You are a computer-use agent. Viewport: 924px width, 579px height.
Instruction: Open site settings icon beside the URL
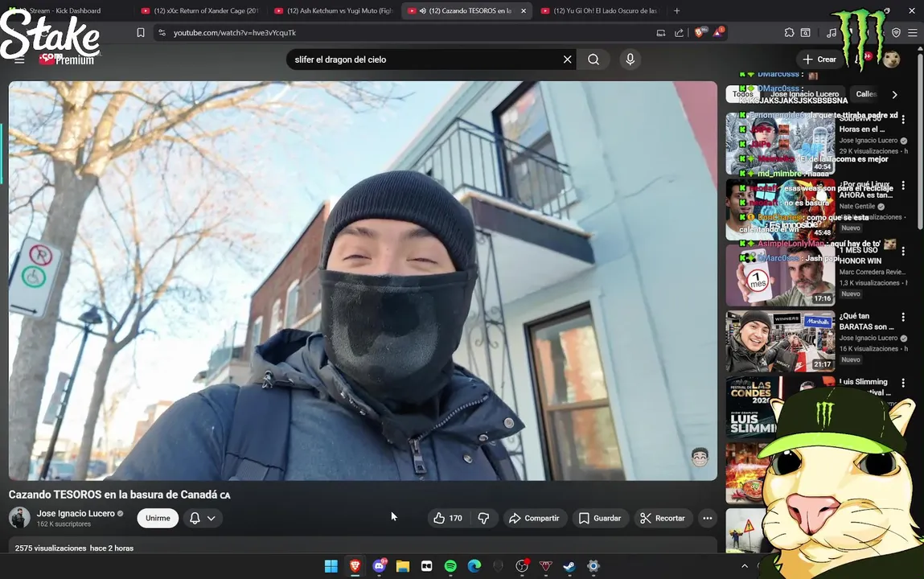(162, 33)
